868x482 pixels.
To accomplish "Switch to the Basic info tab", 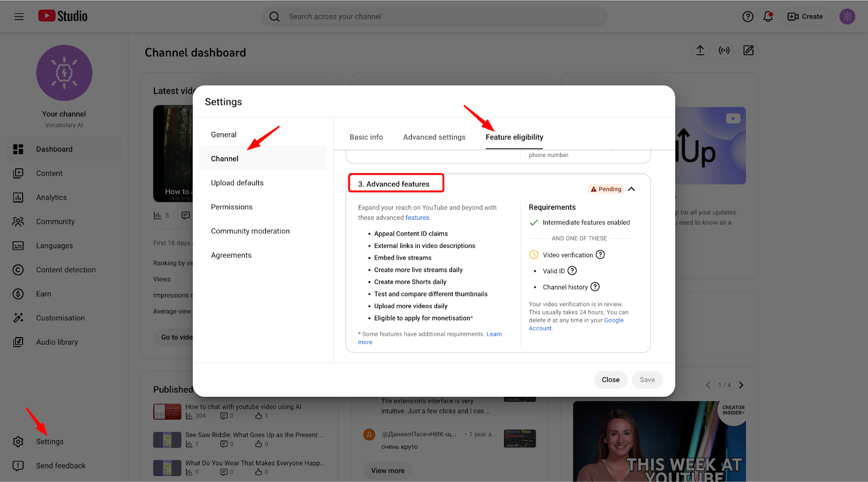I will (x=366, y=137).
